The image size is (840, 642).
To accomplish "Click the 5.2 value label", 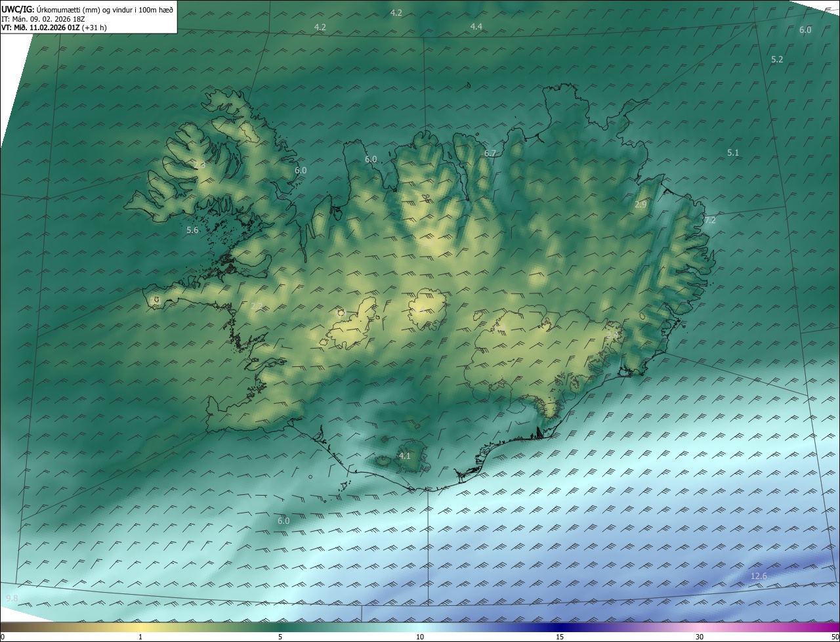I will click(x=777, y=59).
